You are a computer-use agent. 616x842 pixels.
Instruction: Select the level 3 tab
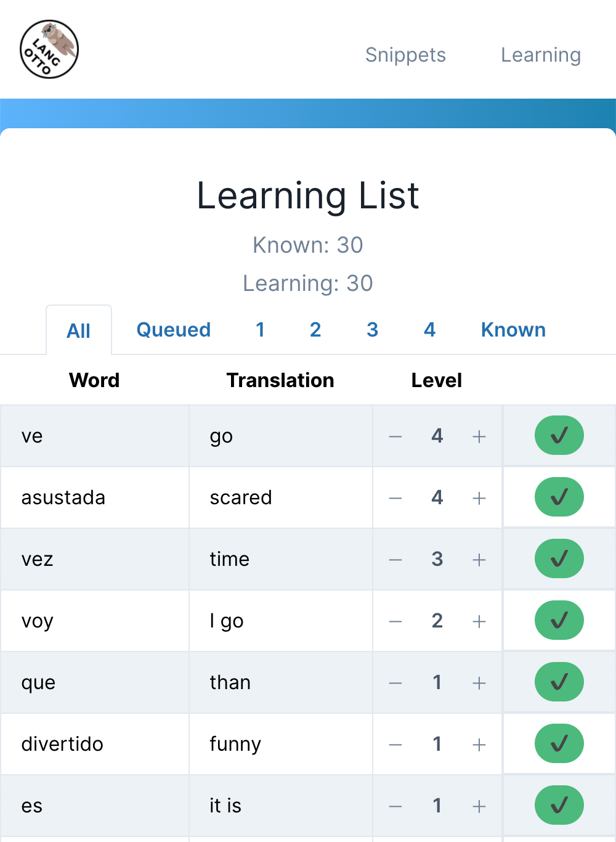click(x=372, y=330)
